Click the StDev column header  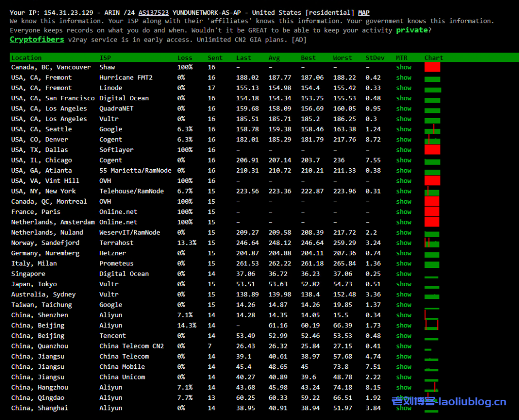coord(375,58)
